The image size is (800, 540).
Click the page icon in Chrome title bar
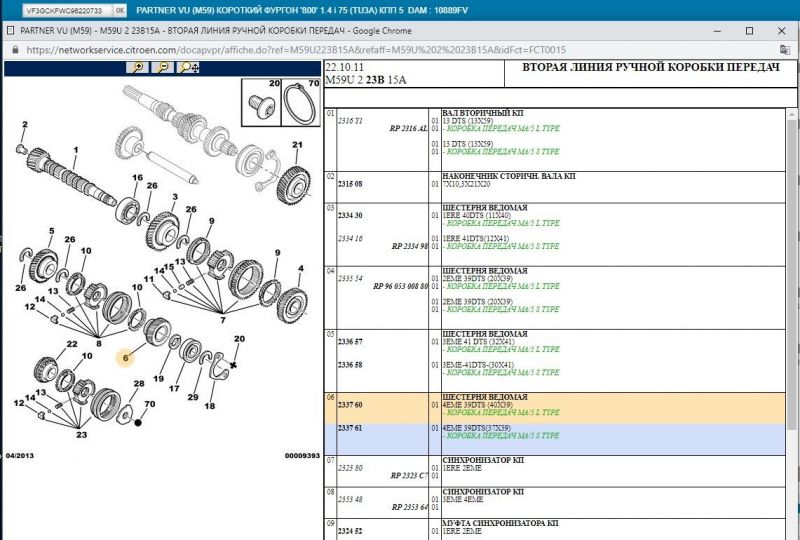10,30
